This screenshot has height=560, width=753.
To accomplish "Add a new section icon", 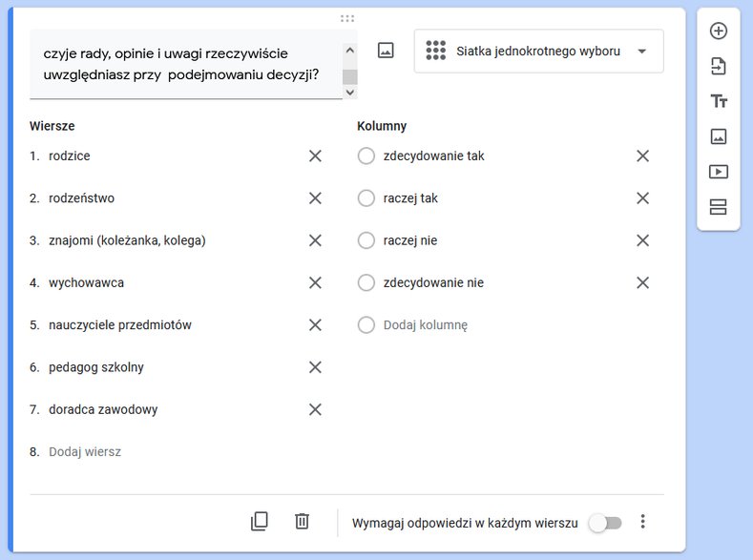I will coord(719,207).
